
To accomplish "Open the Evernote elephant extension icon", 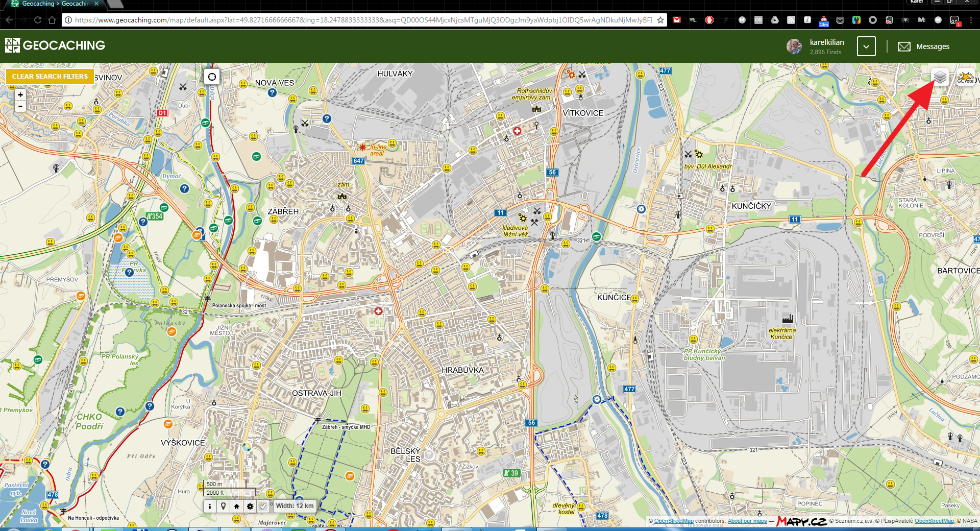I will click(x=889, y=20).
